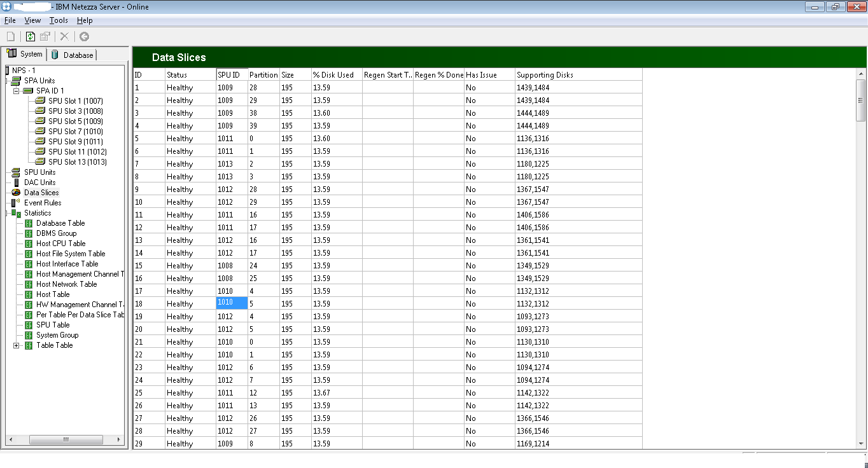868x468 pixels.
Task: Sort by the Status column header
Action: (x=191, y=74)
